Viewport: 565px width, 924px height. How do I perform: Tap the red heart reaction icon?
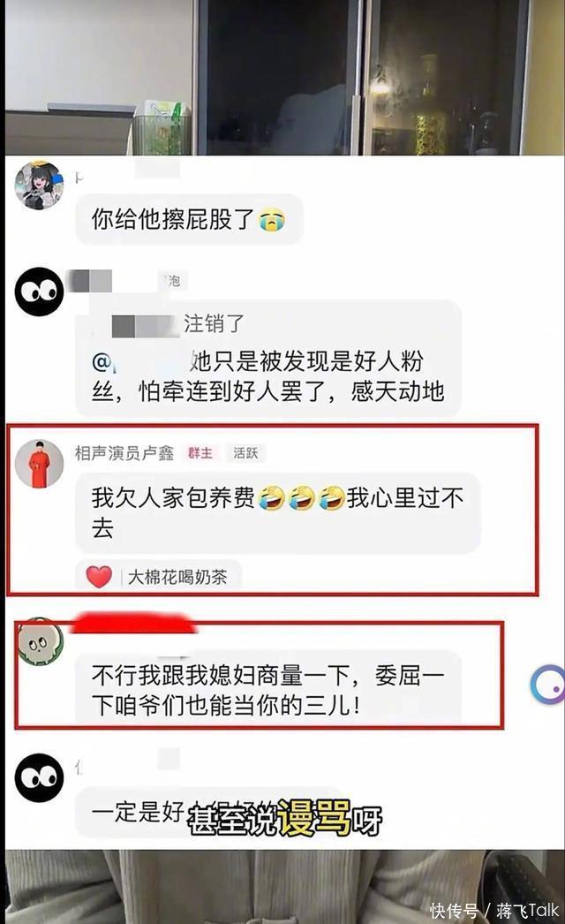[x=98, y=576]
